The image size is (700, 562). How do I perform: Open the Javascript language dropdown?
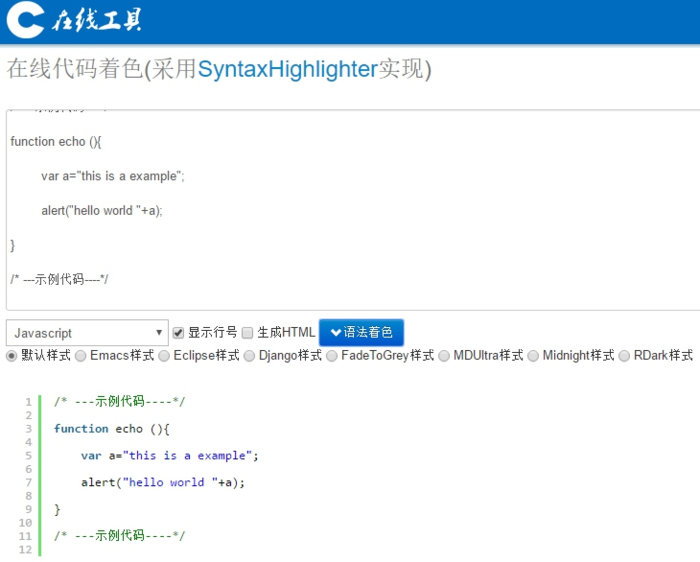pyautogui.click(x=88, y=333)
